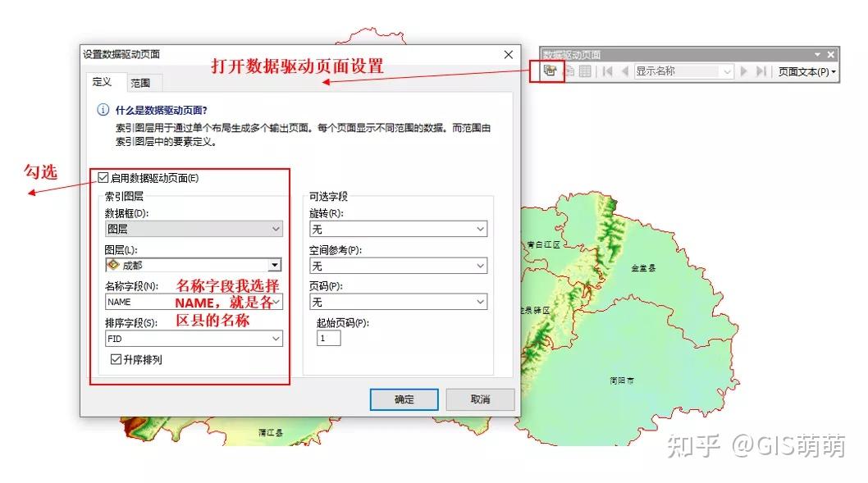Open the 什么是数据驱动页面? help link
The height and width of the screenshot is (483, 868).
click(x=161, y=110)
